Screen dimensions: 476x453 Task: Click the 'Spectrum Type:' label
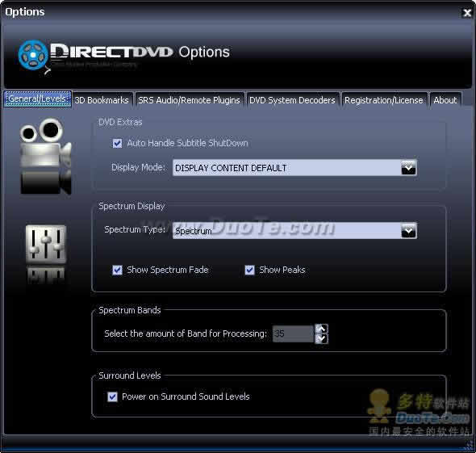click(x=135, y=229)
